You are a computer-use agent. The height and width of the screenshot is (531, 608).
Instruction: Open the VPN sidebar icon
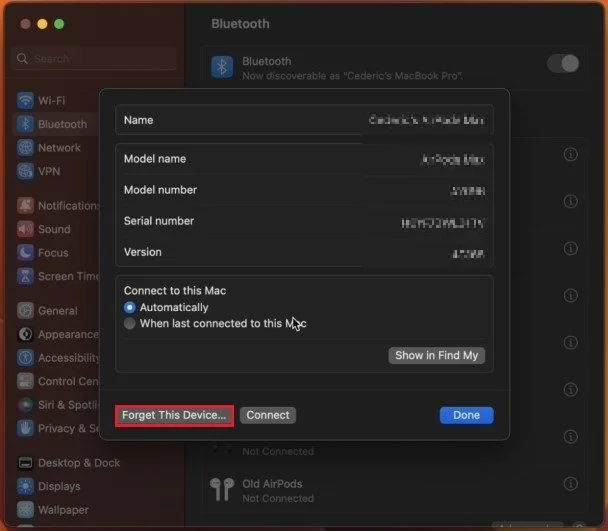[25, 171]
